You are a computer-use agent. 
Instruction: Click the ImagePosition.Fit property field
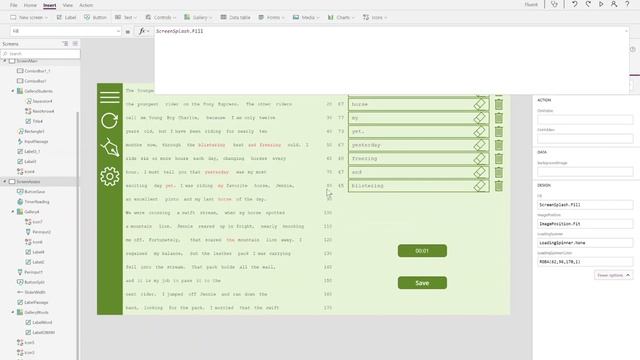585,224
